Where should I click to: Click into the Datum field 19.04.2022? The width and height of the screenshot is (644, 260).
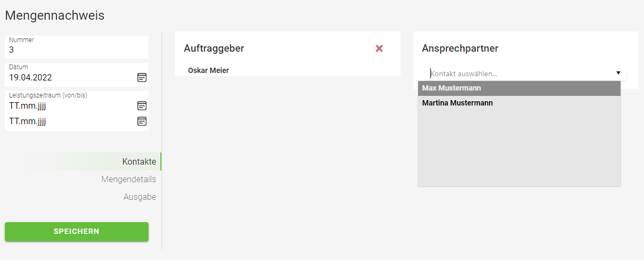64,78
